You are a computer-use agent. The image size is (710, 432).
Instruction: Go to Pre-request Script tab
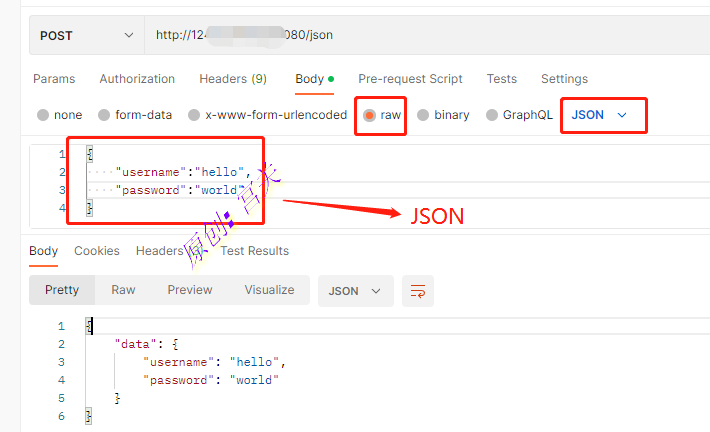410,79
